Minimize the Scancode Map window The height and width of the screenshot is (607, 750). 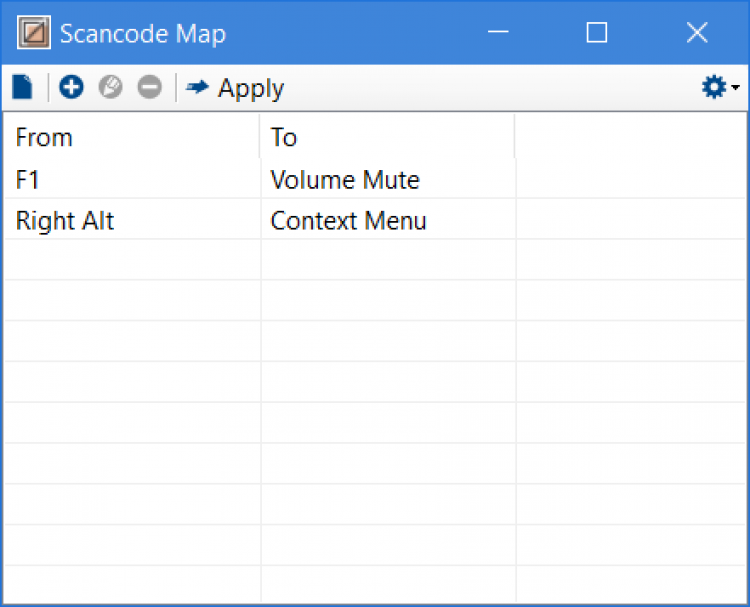pyautogui.click(x=499, y=33)
